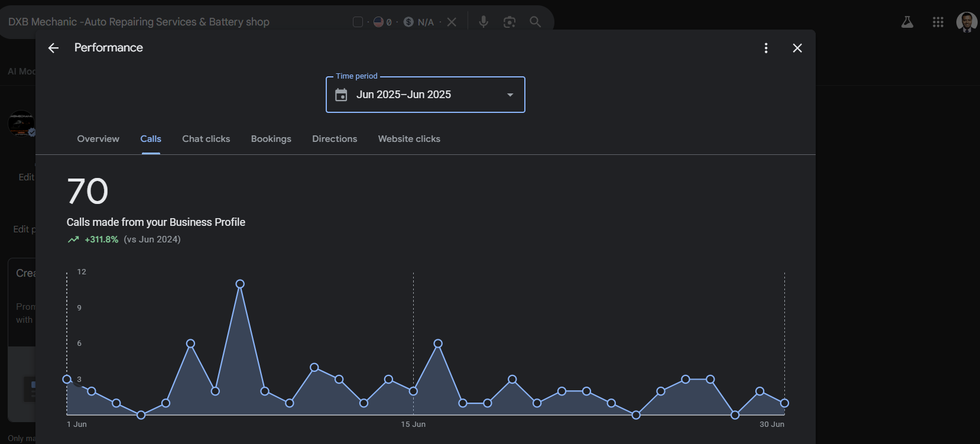Click the +311.8% change text
Image resolution: width=980 pixels, height=444 pixels.
pos(102,239)
